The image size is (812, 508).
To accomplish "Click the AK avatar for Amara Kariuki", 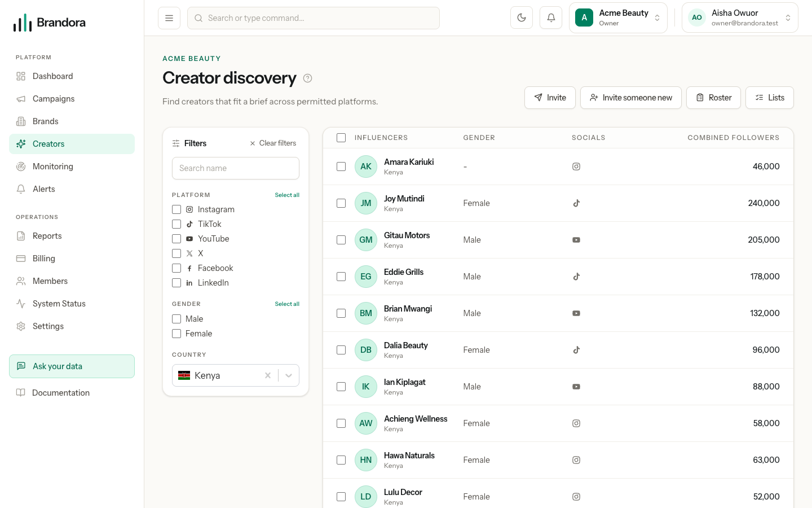I will pyautogui.click(x=366, y=167).
